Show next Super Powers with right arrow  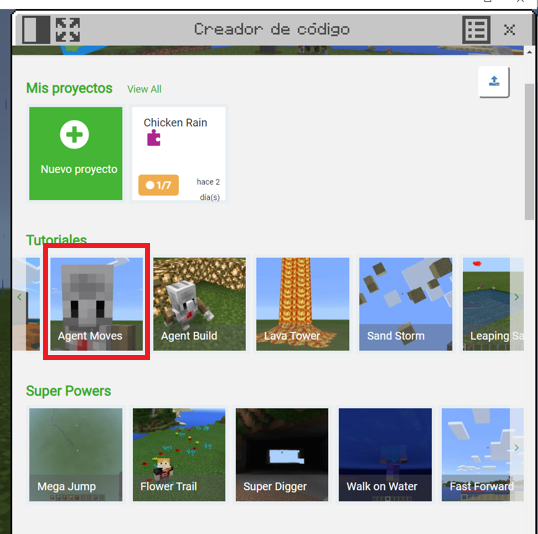click(x=516, y=448)
